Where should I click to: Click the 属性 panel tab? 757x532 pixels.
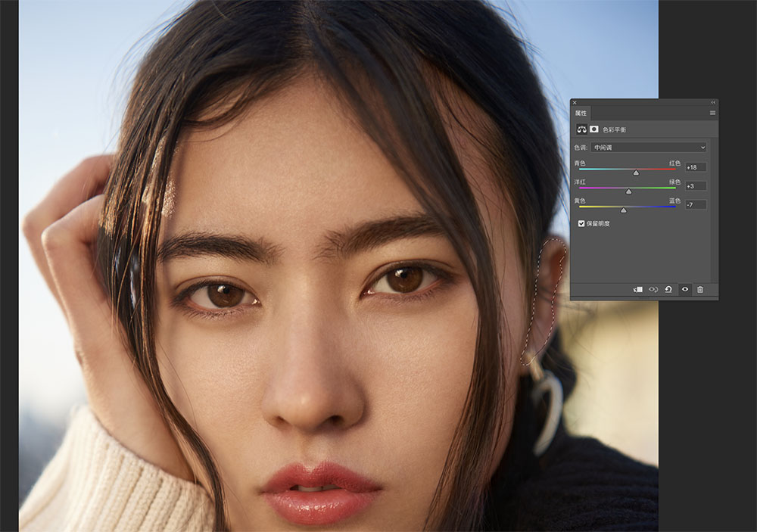581,113
